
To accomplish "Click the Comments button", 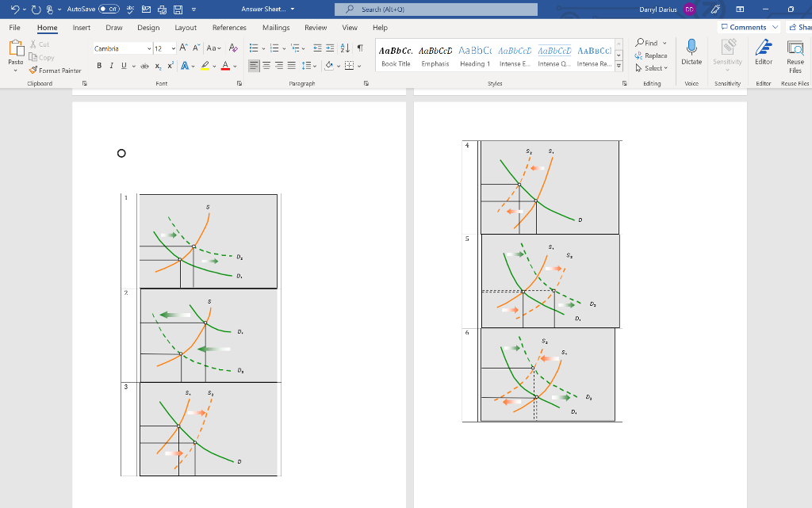I will coord(749,27).
